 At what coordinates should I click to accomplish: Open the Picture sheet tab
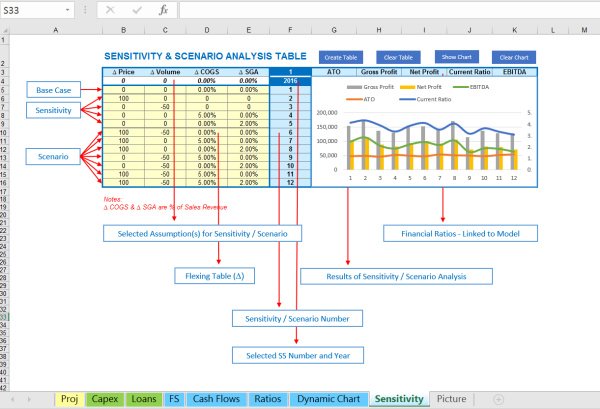coord(451,398)
